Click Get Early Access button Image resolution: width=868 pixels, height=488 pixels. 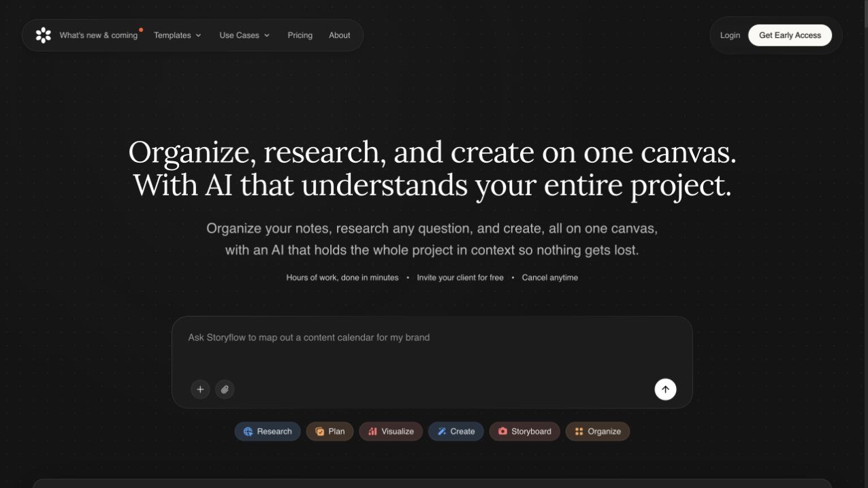(790, 35)
